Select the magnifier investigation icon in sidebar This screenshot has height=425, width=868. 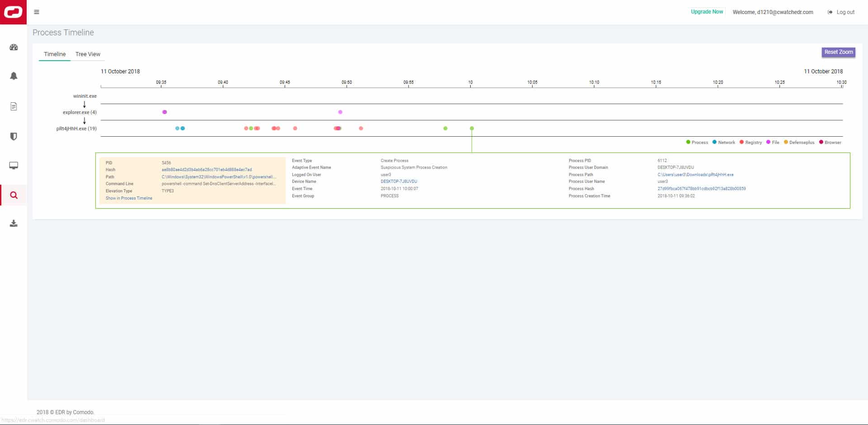pos(14,195)
